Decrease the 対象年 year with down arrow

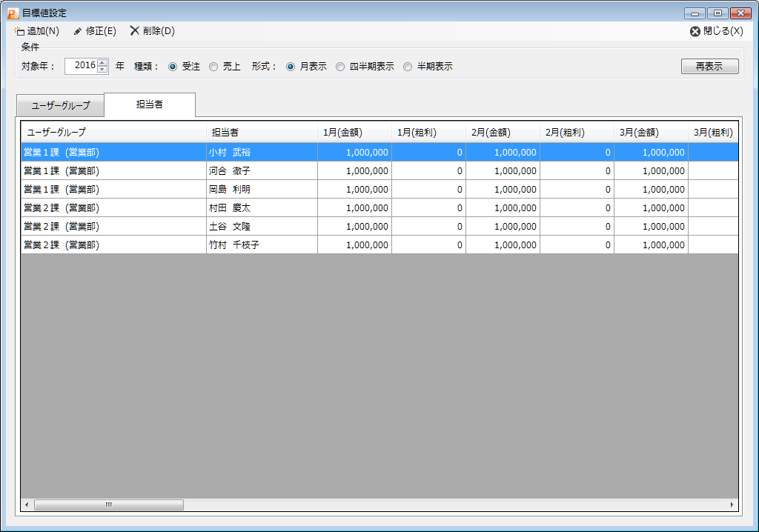point(102,69)
